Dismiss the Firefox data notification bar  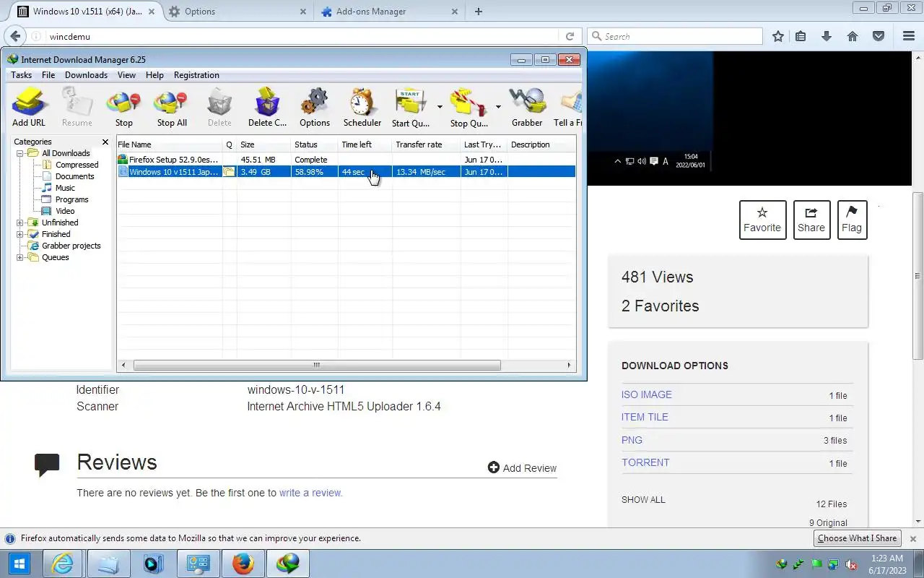tap(912, 539)
